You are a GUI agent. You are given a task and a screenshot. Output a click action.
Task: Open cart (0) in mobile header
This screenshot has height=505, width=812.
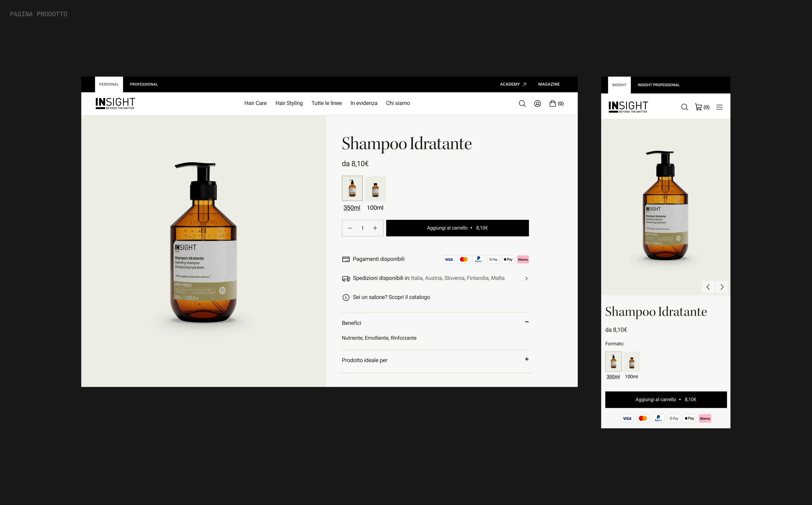[702, 107]
